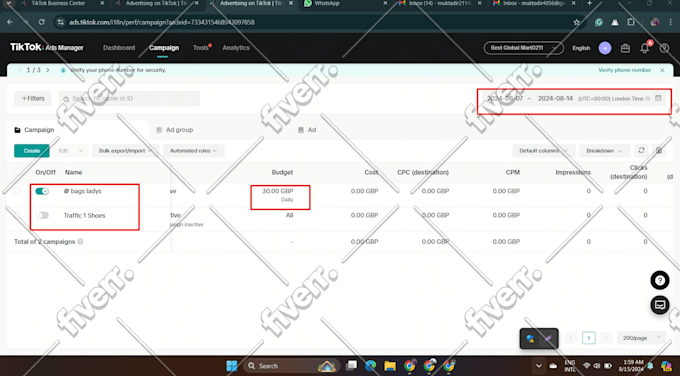
Task: Tick checkbox for bags ladys row
Action: pyautogui.click(x=17, y=191)
